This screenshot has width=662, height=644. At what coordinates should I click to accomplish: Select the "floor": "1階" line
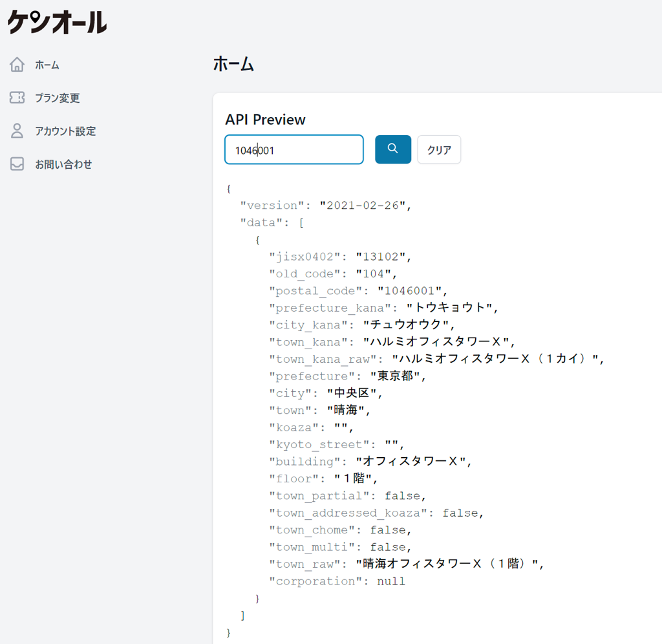click(x=323, y=478)
